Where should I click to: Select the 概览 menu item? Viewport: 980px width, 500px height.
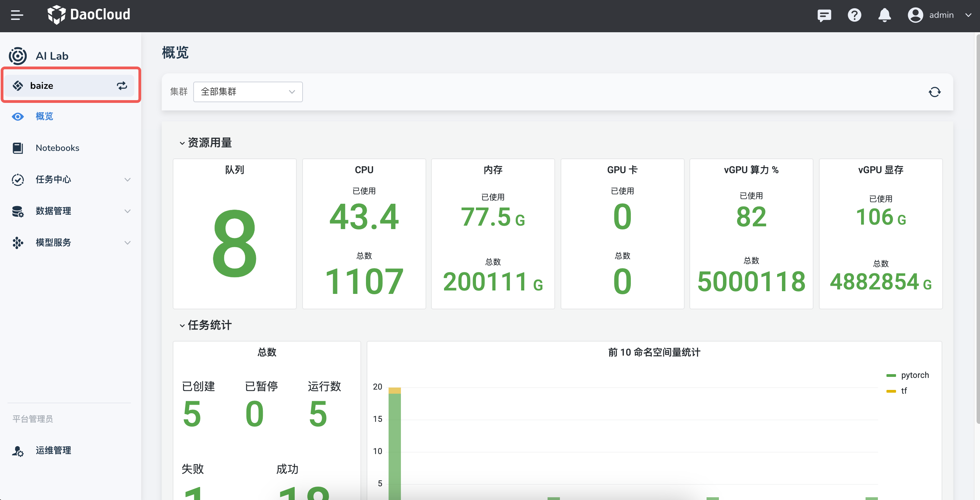pyautogui.click(x=44, y=116)
